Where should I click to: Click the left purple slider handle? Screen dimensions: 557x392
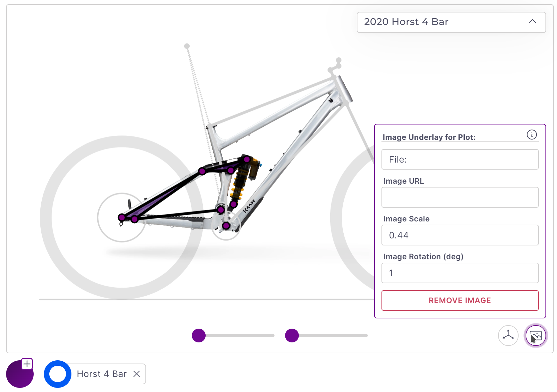[199, 336]
